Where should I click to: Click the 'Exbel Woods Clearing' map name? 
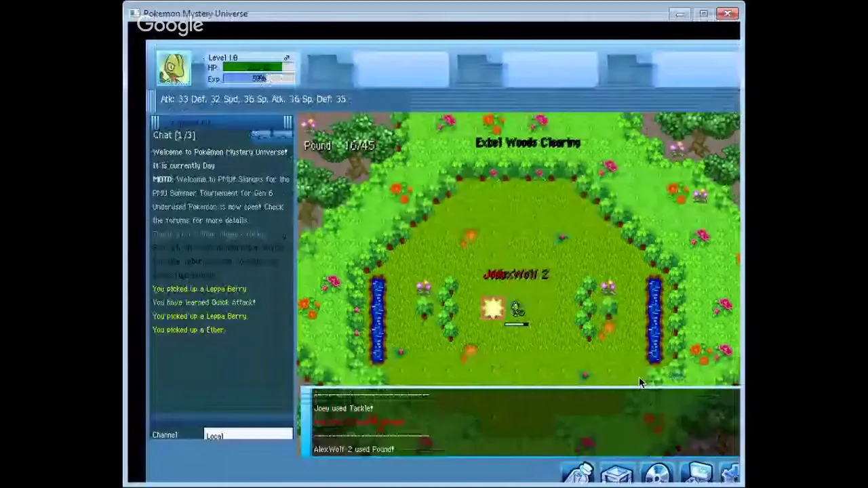tap(528, 143)
